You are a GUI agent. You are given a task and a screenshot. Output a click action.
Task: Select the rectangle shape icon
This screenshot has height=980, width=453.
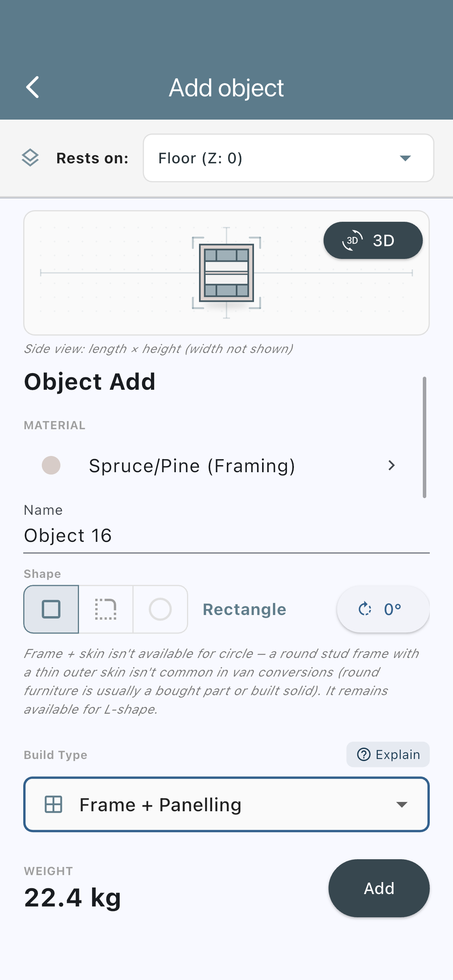[x=51, y=609]
